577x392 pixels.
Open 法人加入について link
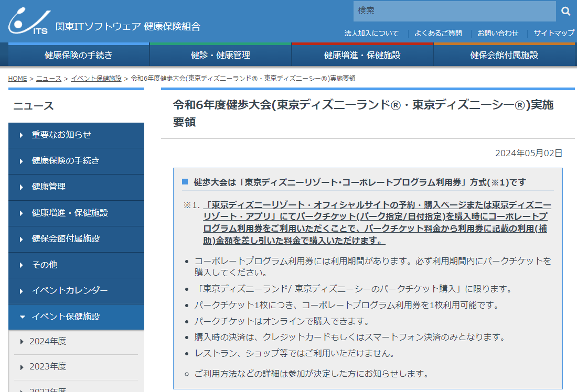[x=371, y=33]
